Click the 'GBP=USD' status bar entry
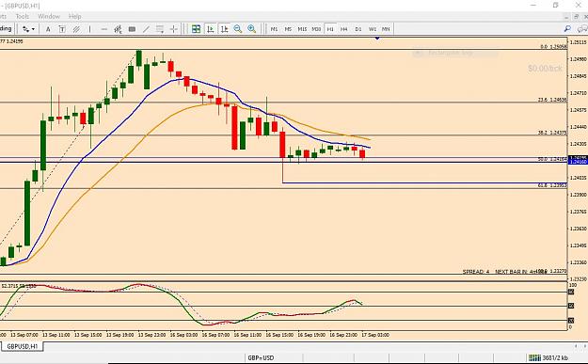 (x=261, y=357)
